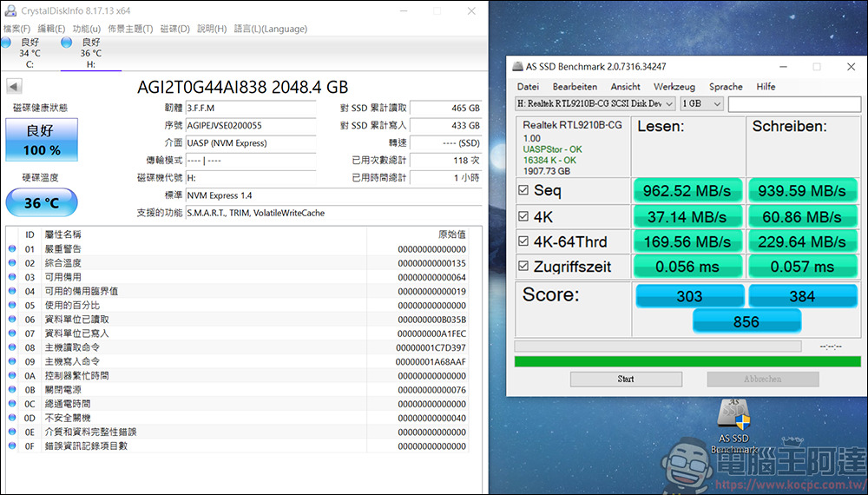Click the previous disk arrow button
This screenshot has height=495, width=868.
click(x=14, y=86)
